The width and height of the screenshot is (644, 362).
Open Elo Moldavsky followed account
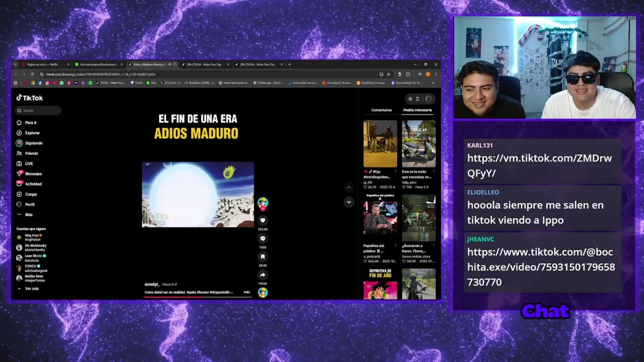[31, 247]
